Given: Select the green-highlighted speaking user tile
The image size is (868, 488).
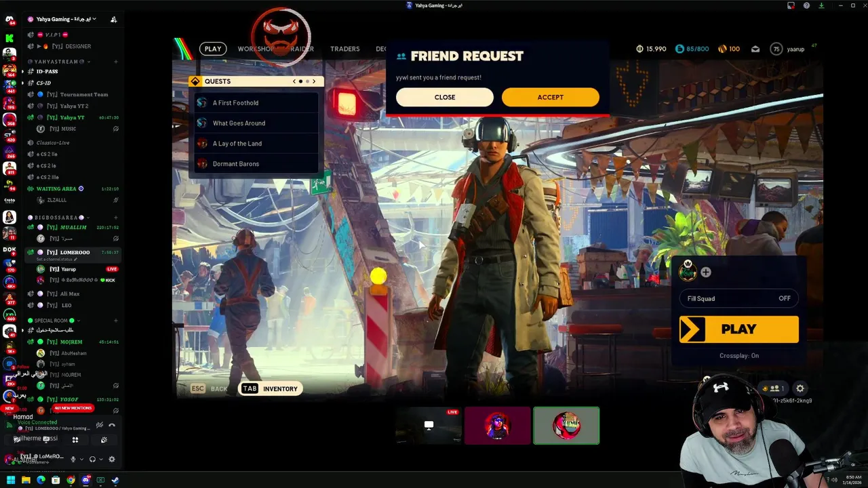Looking at the screenshot, I should pos(566,426).
